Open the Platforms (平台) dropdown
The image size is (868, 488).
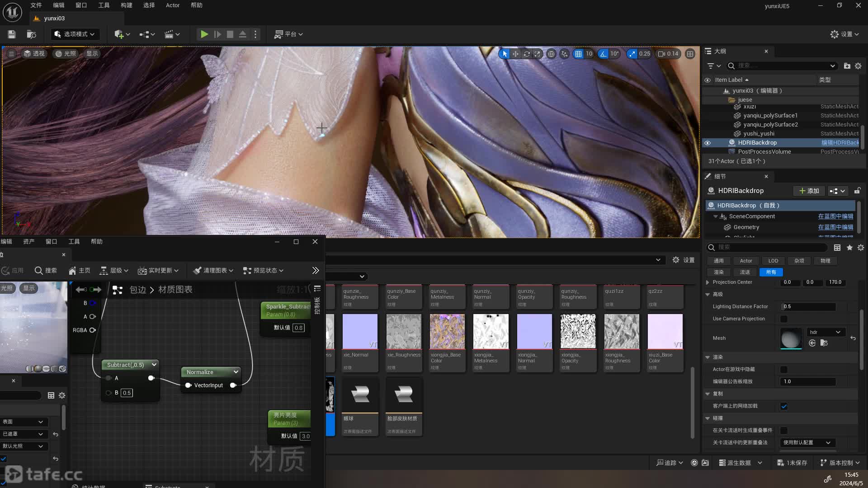point(288,34)
